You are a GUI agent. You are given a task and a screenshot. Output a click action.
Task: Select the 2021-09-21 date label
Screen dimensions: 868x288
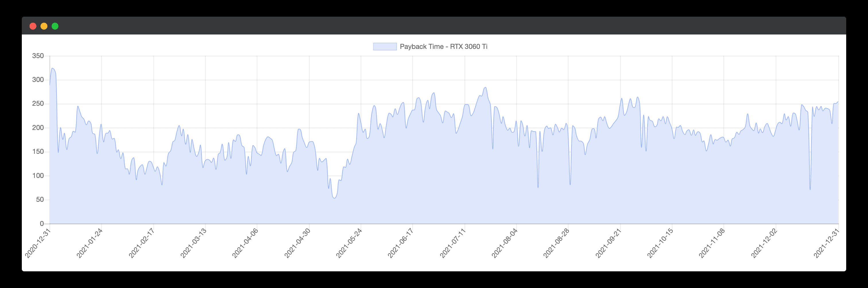pyautogui.click(x=608, y=243)
